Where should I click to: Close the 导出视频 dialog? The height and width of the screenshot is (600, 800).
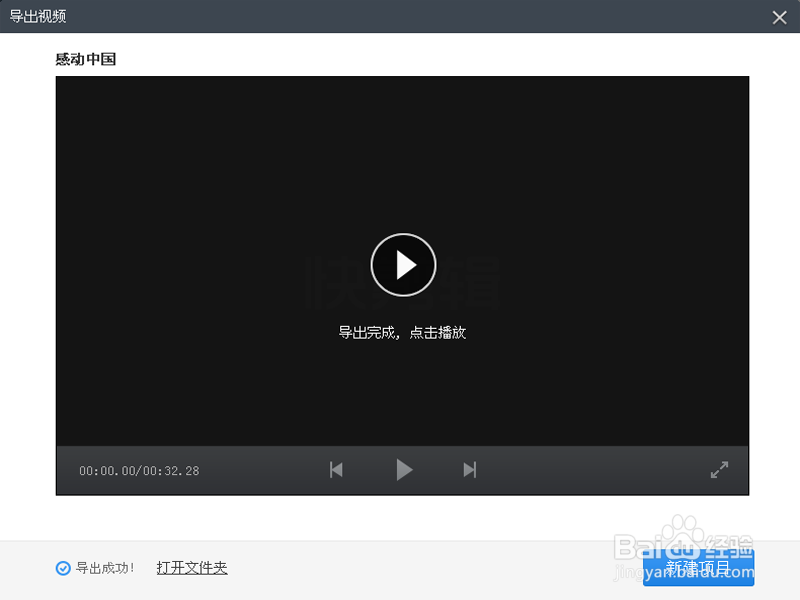click(779, 17)
